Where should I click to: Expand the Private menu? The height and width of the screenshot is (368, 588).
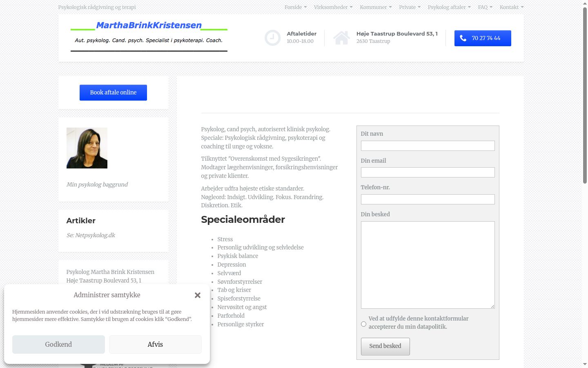[410, 7]
